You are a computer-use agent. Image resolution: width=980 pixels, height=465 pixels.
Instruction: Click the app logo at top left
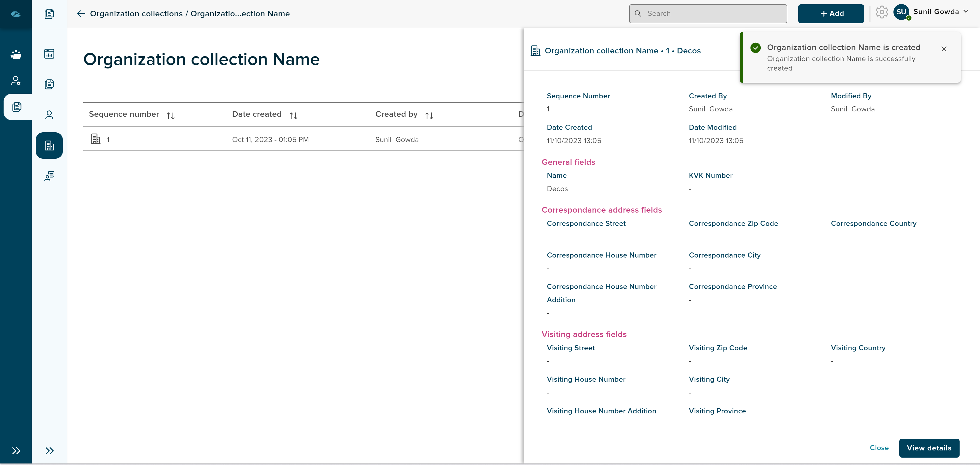point(16,14)
